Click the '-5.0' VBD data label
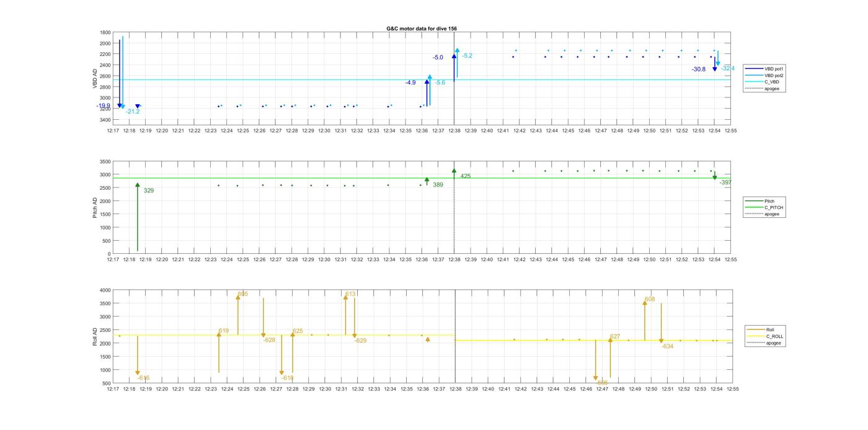Image resolution: width=868 pixels, height=430 pixels. point(438,57)
